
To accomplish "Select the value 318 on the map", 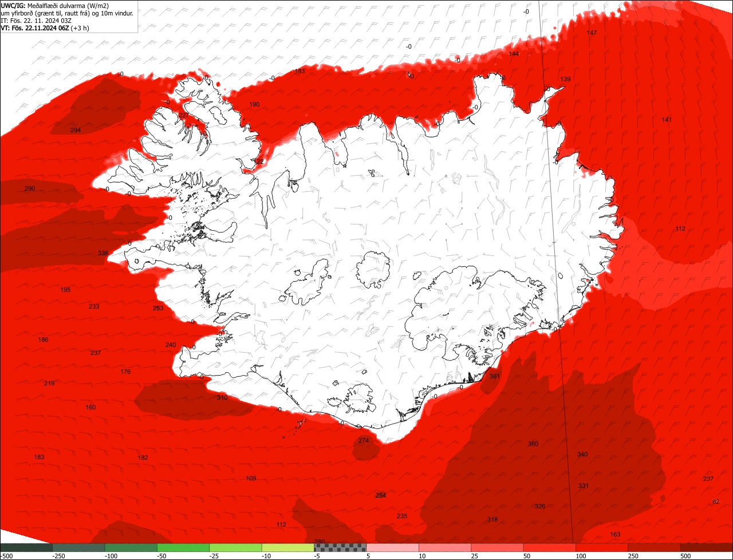I will pos(492,519).
